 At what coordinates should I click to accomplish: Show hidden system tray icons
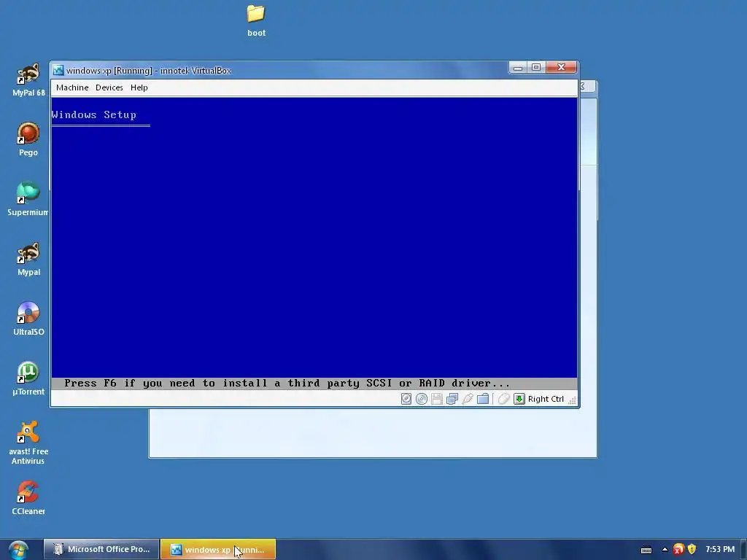(x=665, y=550)
